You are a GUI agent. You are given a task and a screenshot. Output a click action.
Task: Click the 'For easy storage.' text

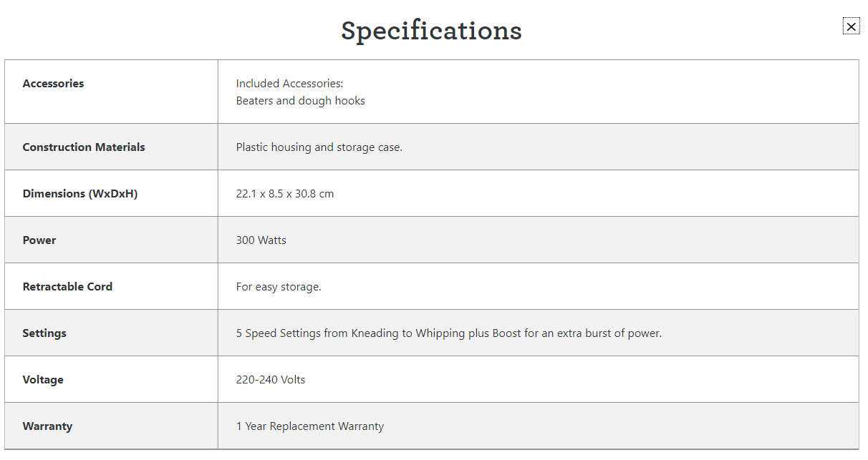tap(279, 287)
